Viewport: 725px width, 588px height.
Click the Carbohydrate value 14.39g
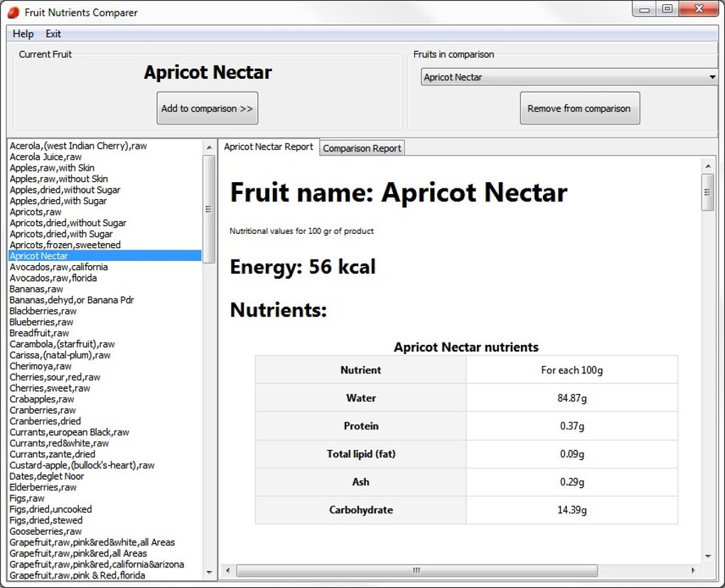572,510
